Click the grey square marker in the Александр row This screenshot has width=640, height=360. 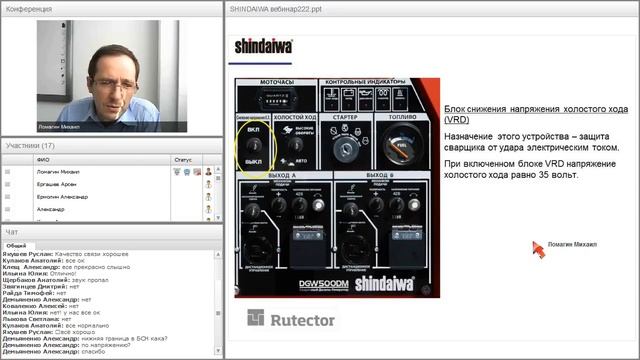pyautogui.click(x=7, y=209)
